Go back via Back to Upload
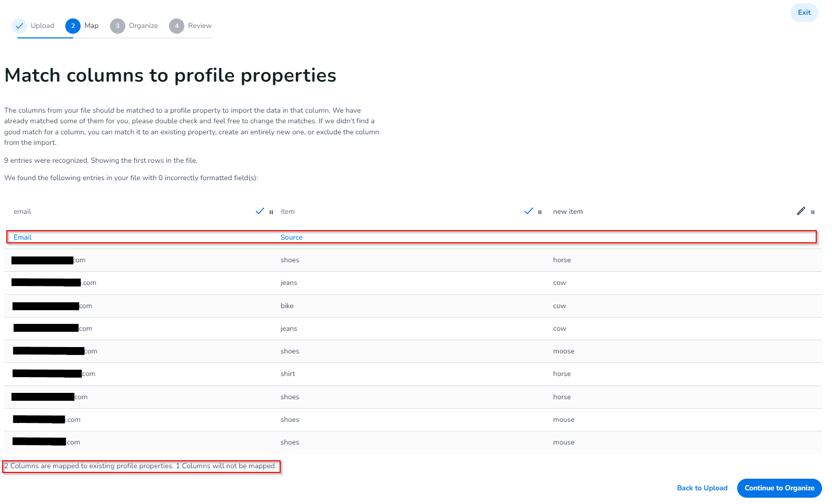This screenshot has height=504, width=832. 702,488
